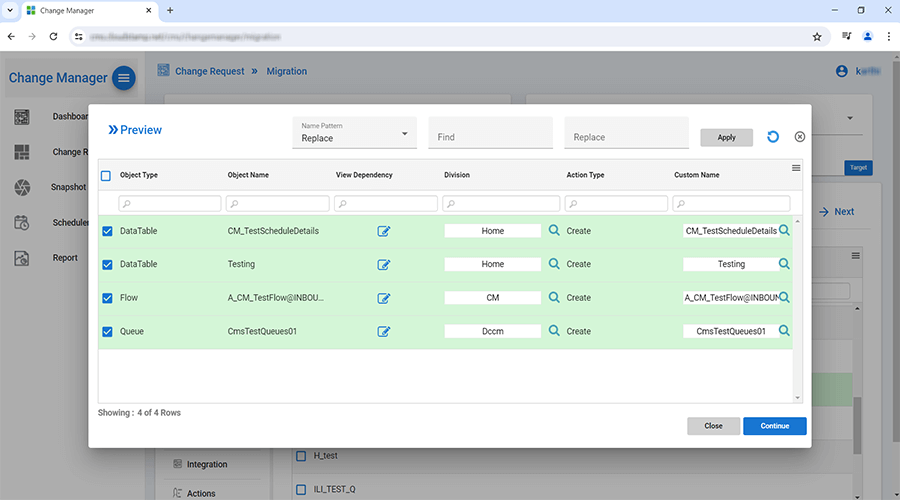
Task: Toggle the hamburger menu beside Change Manager
Action: click(123, 78)
